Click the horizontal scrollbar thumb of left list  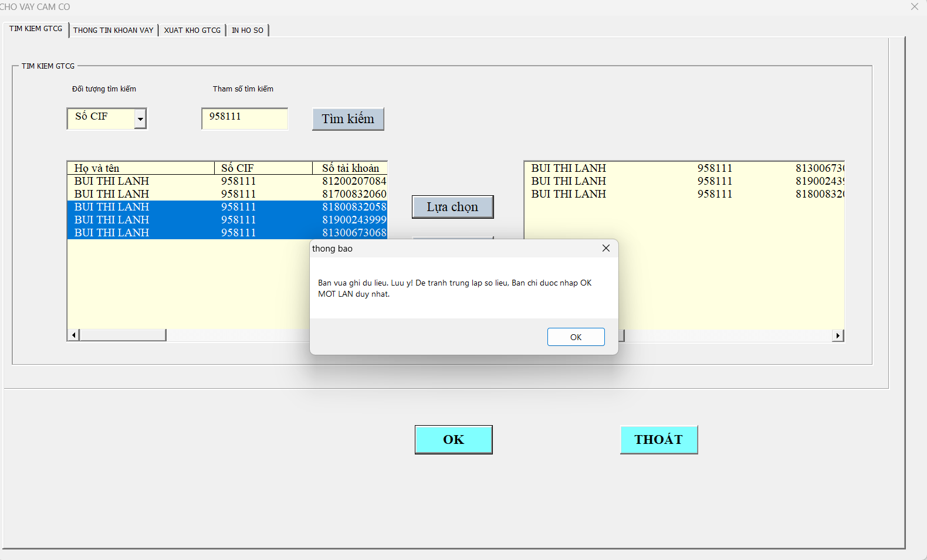click(123, 335)
